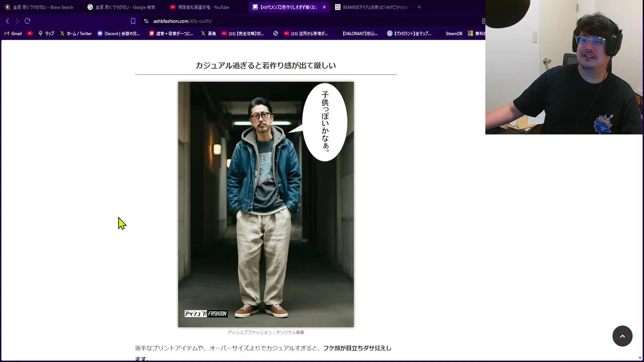The height and width of the screenshot is (362, 644).
Task: Switch to the Google 検索 tab
Action: click(121, 7)
